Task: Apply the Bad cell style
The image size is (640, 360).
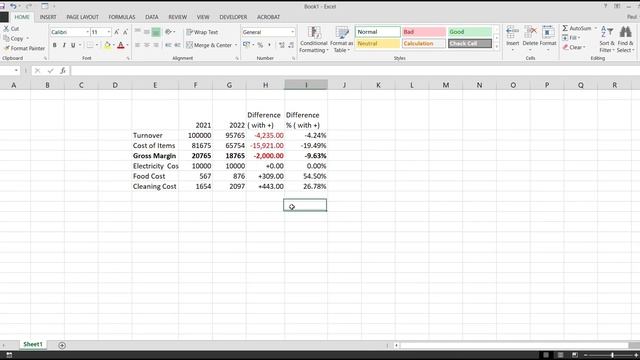Action: (424, 32)
